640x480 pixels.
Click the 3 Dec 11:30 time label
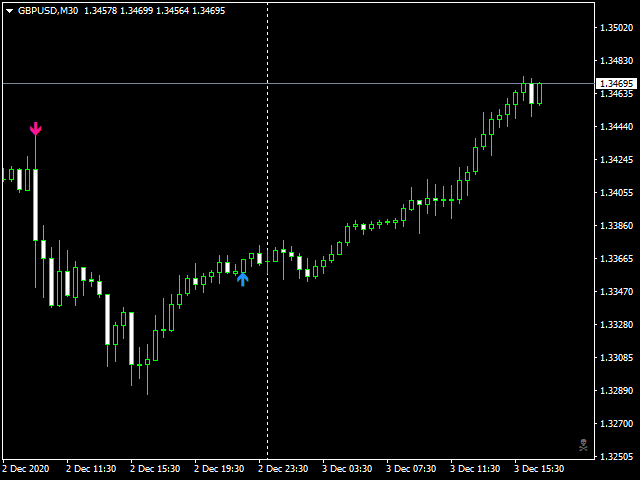[475, 469]
